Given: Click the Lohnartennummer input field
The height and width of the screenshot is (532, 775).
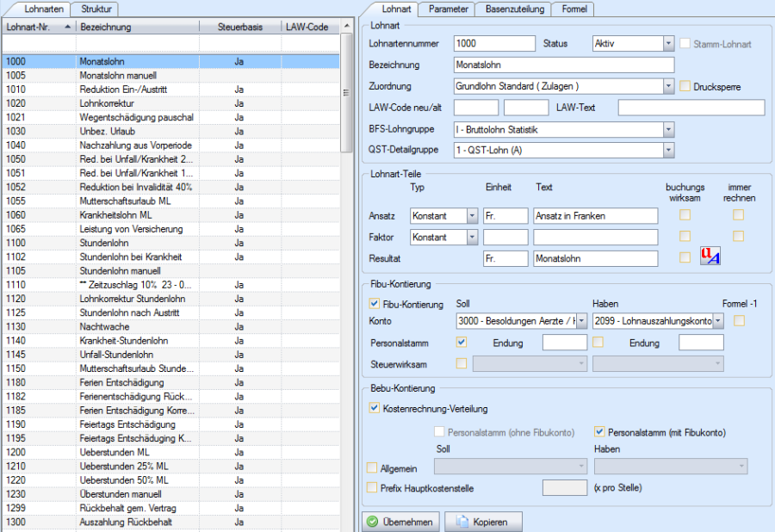Looking at the screenshot, I should point(494,43).
